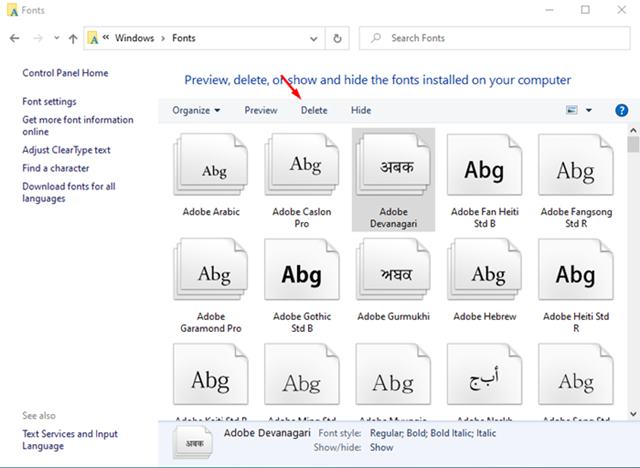Click the Adobe Devanagari thumbnail in details pane

click(x=193, y=442)
